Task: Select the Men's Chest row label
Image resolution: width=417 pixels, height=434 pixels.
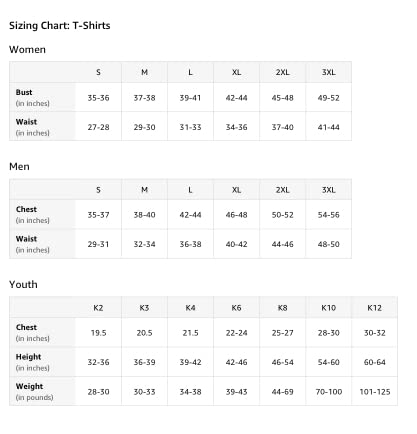Action: coord(26,209)
